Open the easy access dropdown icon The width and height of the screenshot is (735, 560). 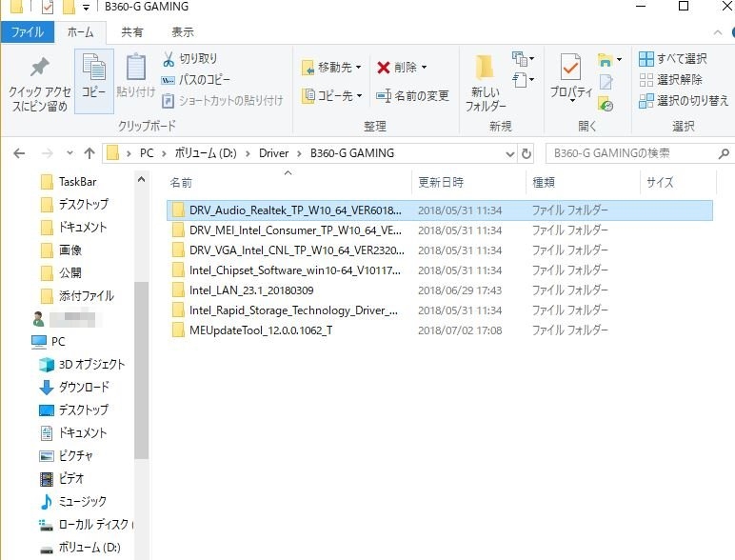[523, 80]
